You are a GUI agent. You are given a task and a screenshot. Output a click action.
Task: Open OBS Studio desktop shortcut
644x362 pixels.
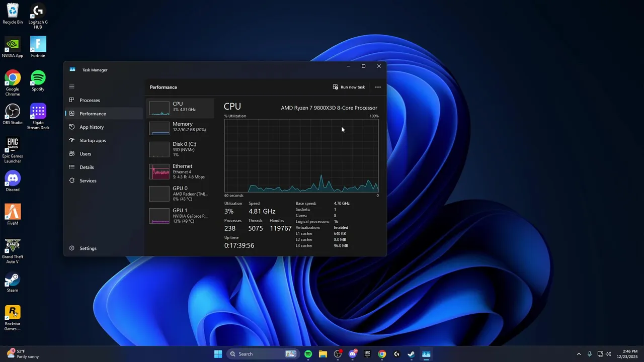tap(13, 114)
